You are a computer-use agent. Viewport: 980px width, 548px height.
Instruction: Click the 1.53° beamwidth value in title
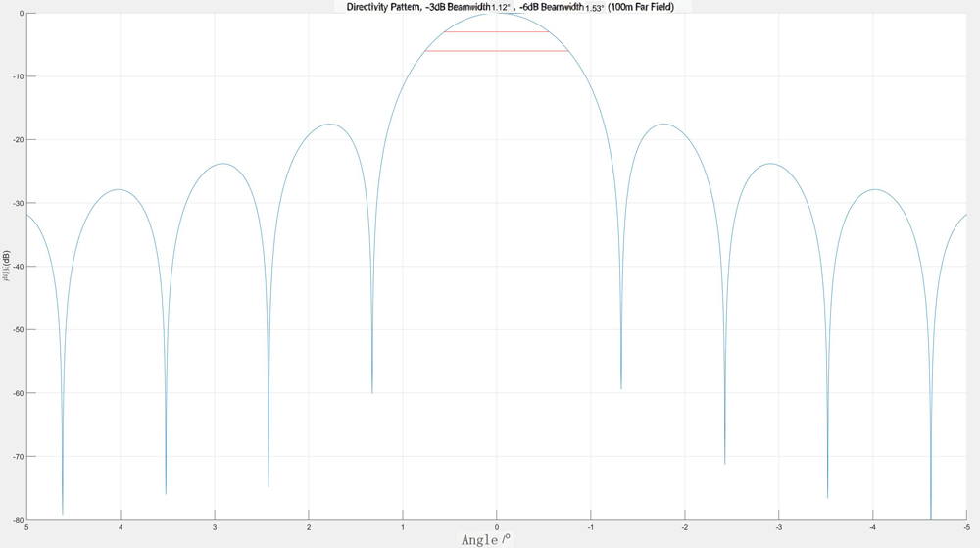click(595, 8)
